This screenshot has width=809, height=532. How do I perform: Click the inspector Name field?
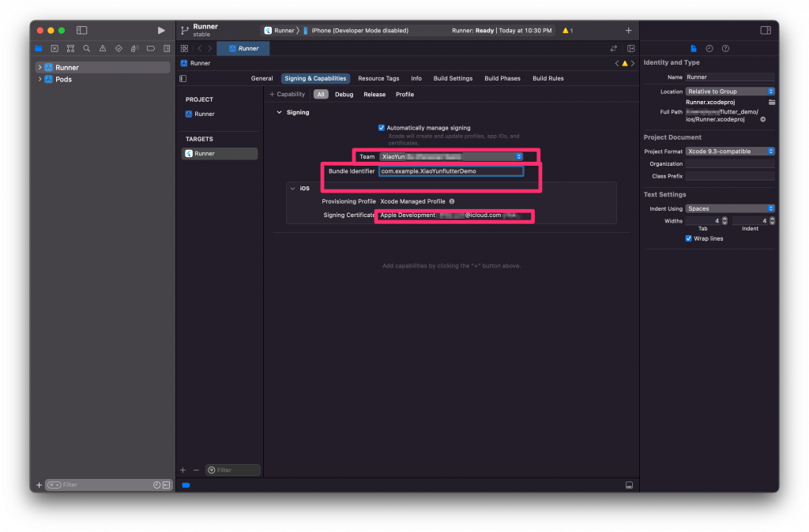coord(729,77)
